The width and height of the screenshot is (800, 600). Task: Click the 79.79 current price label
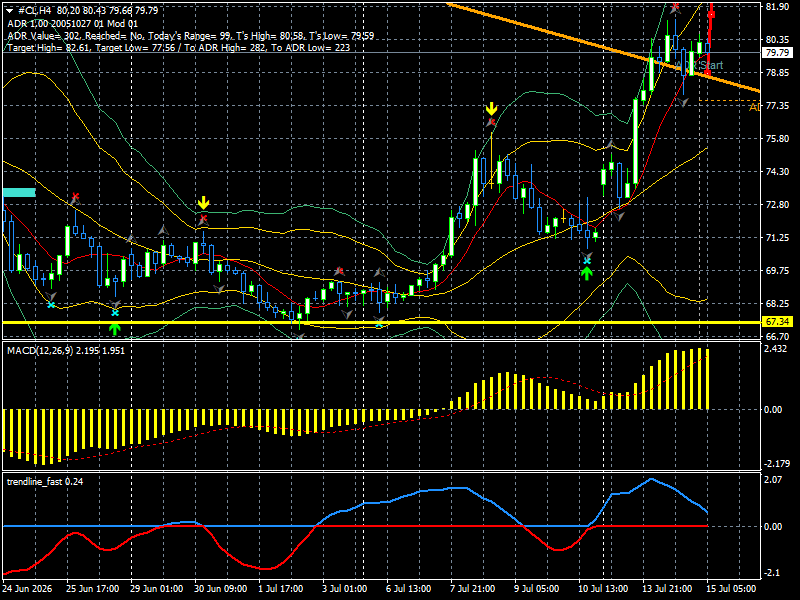[777, 53]
